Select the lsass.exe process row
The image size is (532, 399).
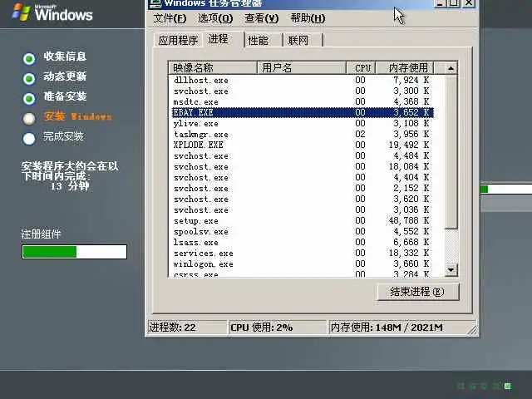click(x=303, y=242)
